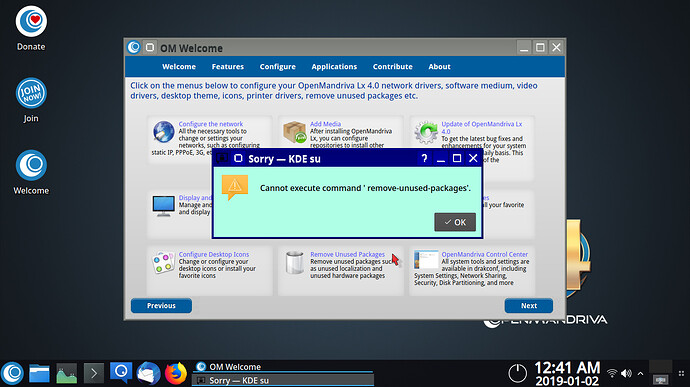Open the Wi-Fi network tray icon
The width and height of the screenshot is (690, 387).
pyautogui.click(x=612, y=373)
